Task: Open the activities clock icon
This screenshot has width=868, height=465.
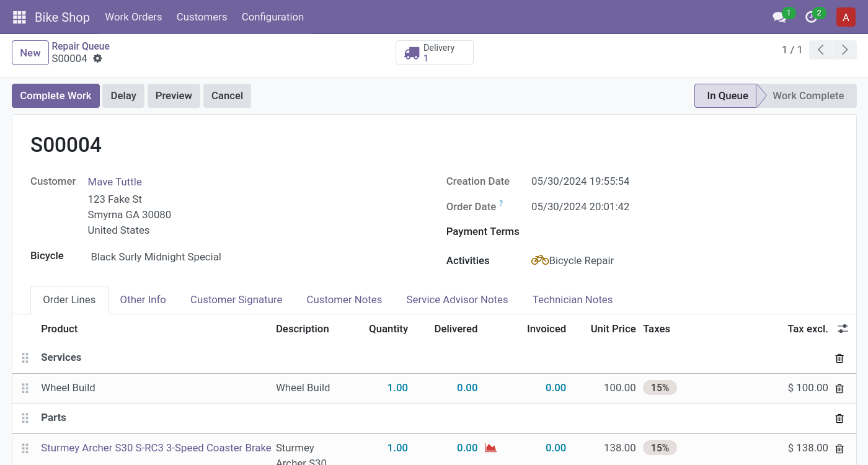Action: [x=812, y=17]
